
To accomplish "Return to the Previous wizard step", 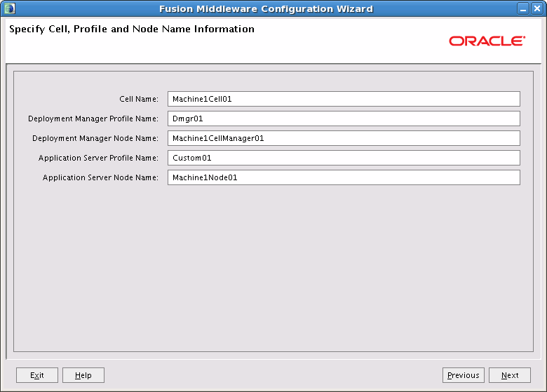I will (x=464, y=375).
